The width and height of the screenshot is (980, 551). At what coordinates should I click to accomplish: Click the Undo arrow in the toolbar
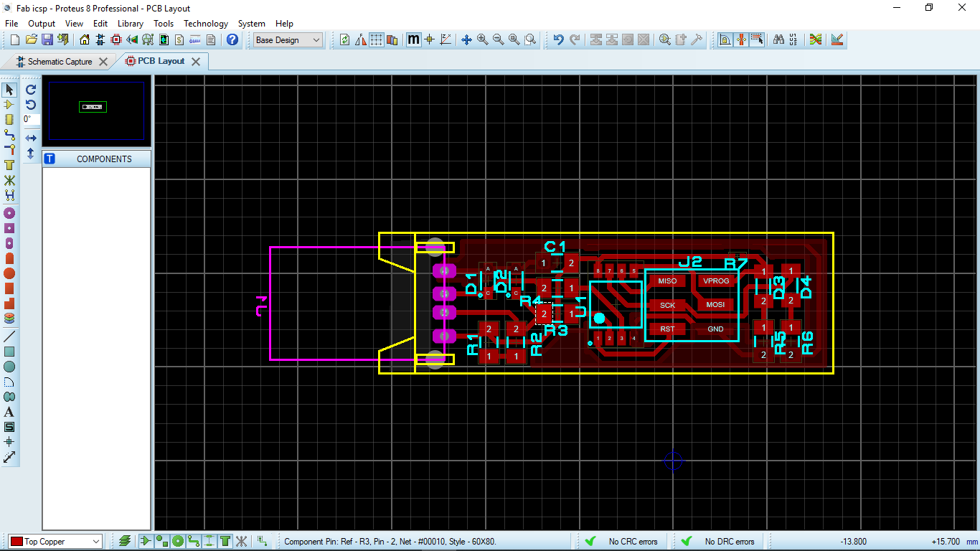(559, 40)
